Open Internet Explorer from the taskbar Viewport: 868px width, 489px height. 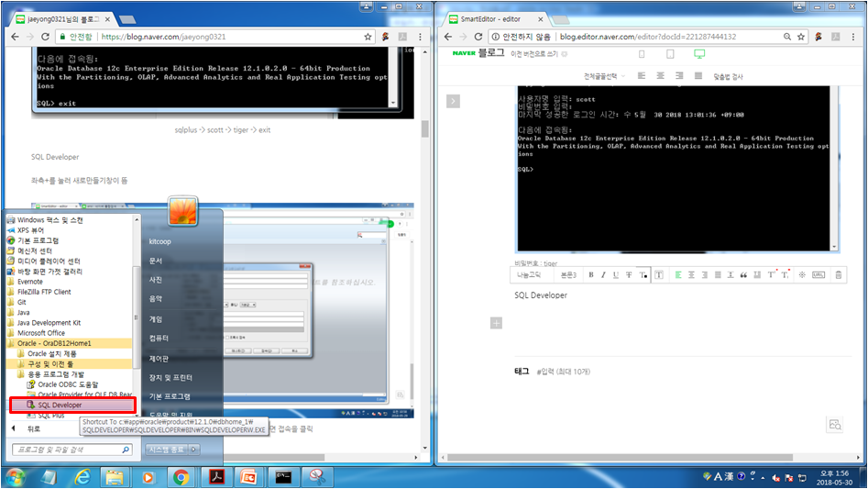click(82, 477)
